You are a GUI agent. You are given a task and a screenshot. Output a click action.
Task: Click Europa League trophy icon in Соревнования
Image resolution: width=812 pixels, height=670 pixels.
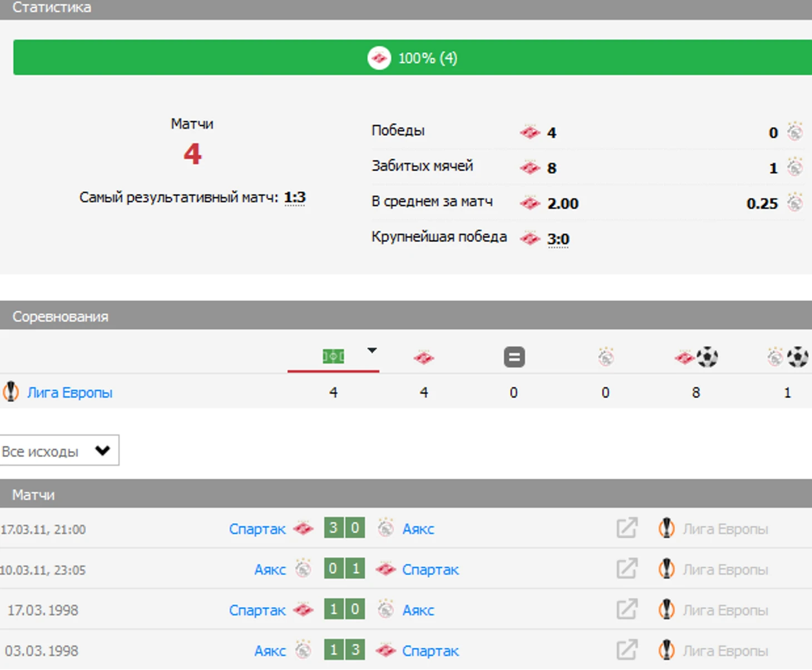click(11, 392)
